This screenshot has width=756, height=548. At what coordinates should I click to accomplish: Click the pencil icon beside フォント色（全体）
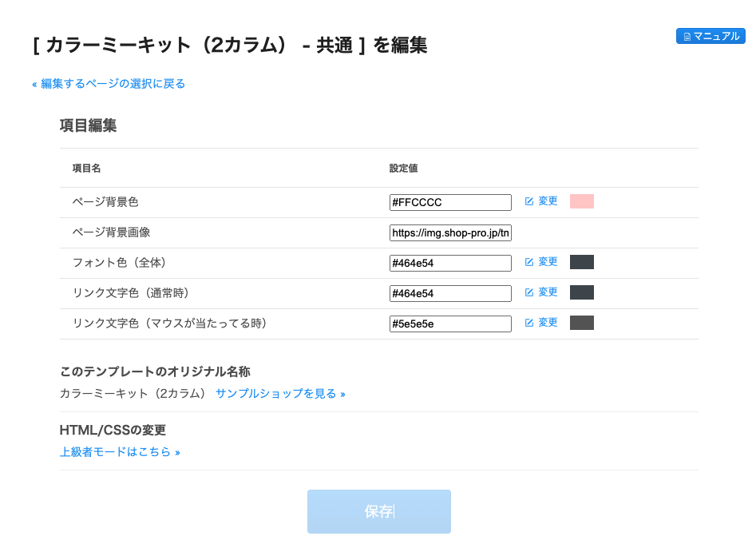[528, 262]
